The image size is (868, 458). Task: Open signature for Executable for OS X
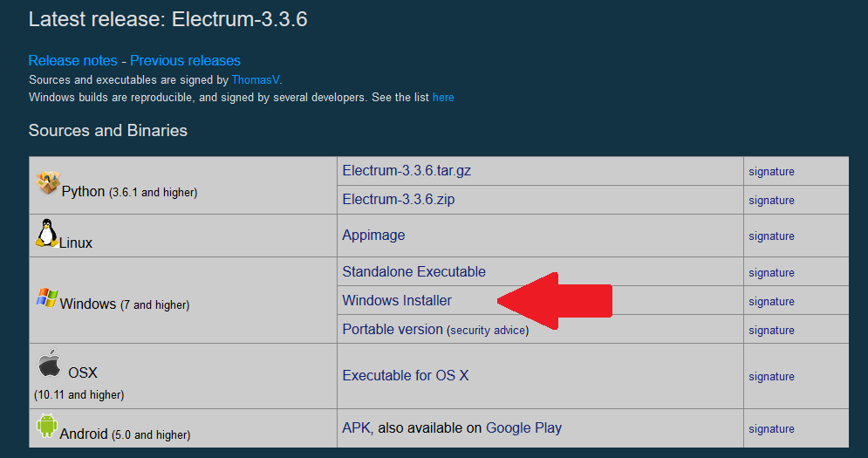click(x=771, y=377)
